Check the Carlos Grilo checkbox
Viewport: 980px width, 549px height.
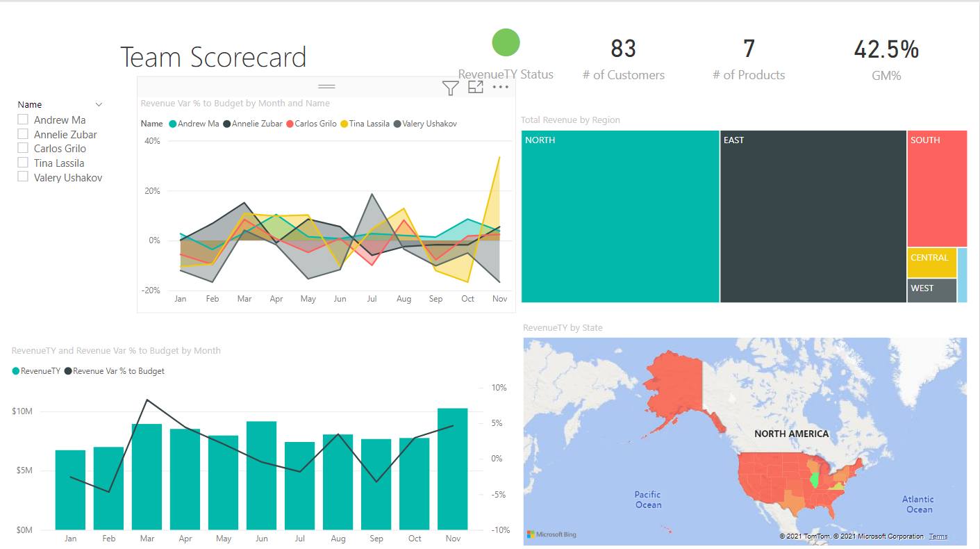pos(23,148)
